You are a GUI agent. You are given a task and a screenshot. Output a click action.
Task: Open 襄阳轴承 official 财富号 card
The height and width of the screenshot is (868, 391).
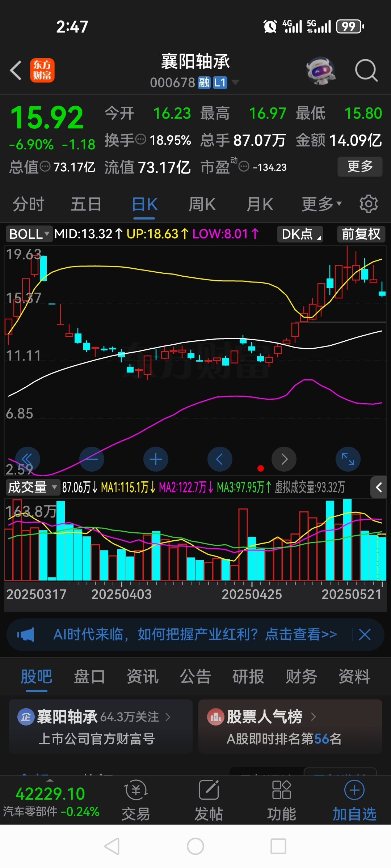click(101, 727)
